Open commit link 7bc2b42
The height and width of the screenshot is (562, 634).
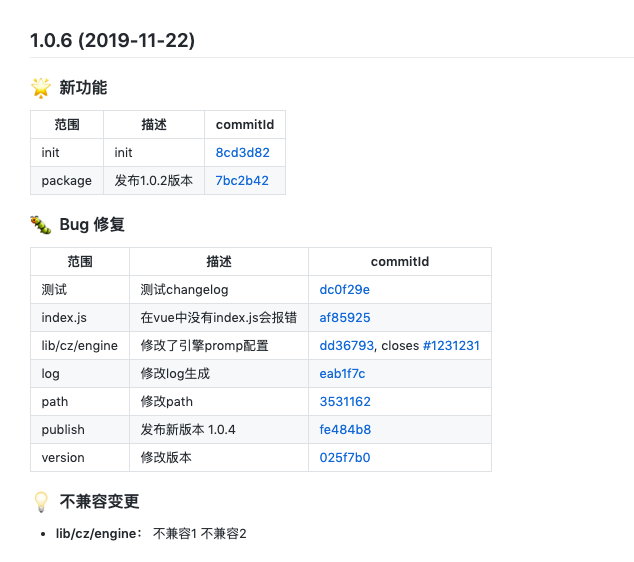pos(242,181)
